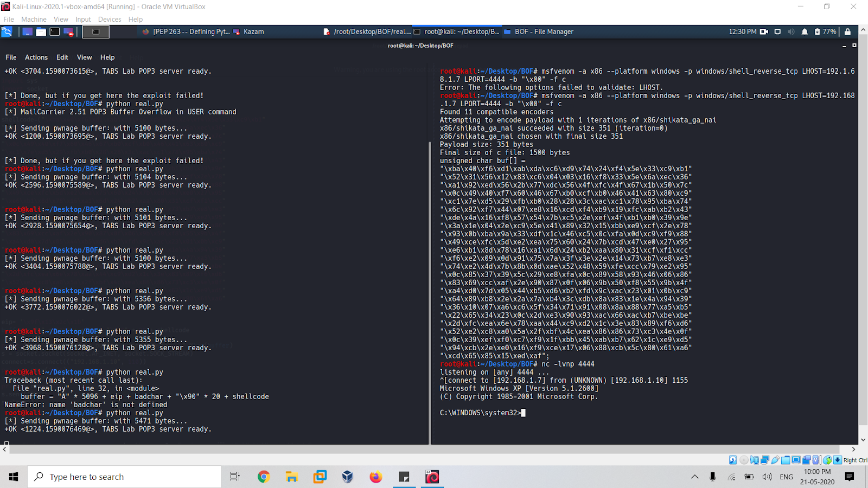Click the Windows search box
The image size is (868, 488).
click(124, 477)
